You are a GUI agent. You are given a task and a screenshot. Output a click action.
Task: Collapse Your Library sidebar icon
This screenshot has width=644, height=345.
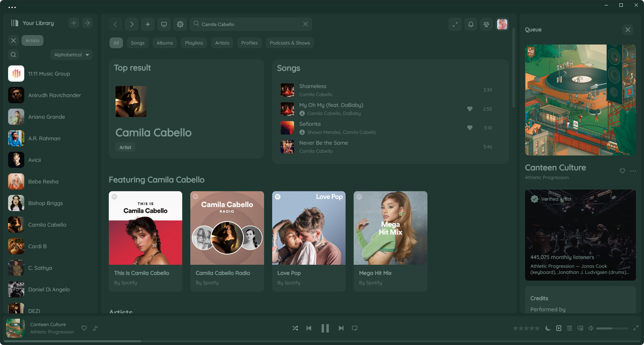(x=14, y=23)
